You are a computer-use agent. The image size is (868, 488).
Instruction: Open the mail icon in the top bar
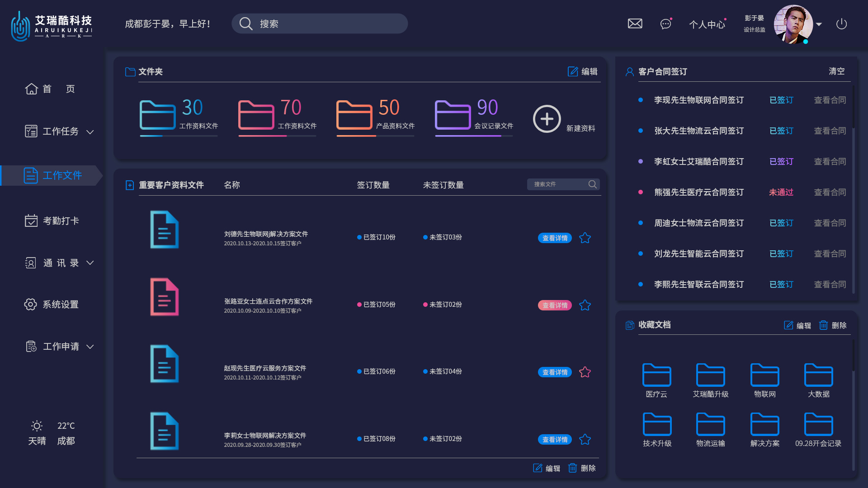tap(635, 23)
